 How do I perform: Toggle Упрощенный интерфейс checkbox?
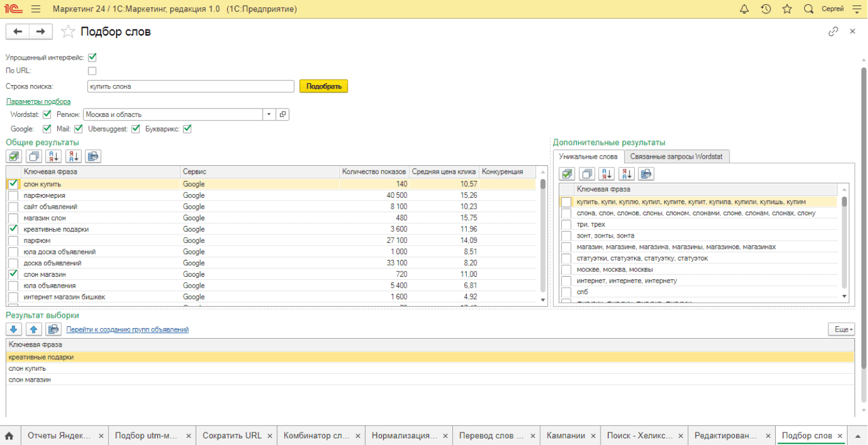[x=92, y=57]
